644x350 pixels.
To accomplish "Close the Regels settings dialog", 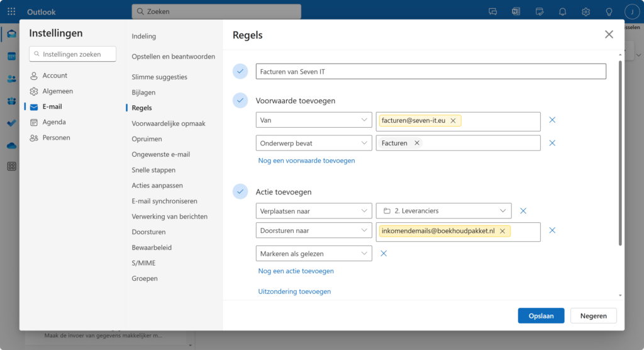I will (609, 35).
